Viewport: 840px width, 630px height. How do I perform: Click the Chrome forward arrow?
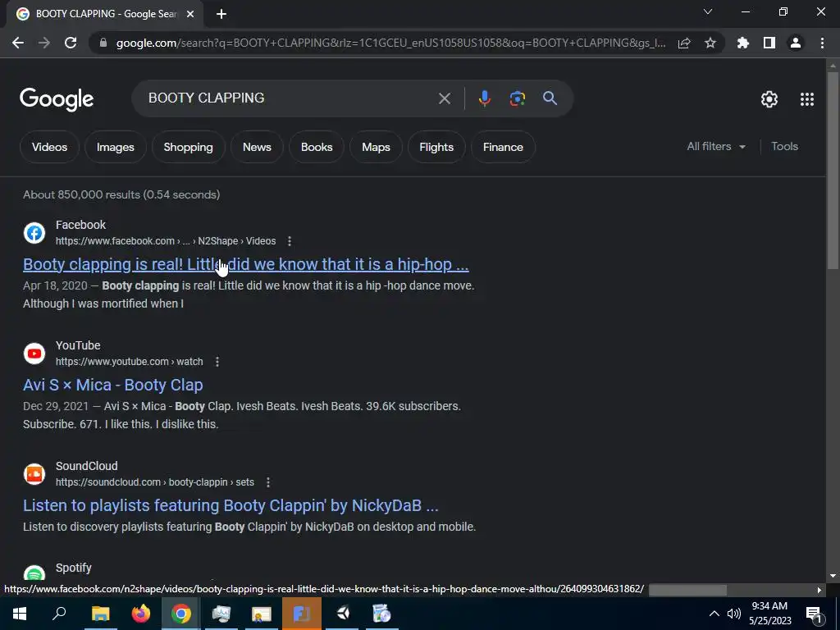pos(44,43)
